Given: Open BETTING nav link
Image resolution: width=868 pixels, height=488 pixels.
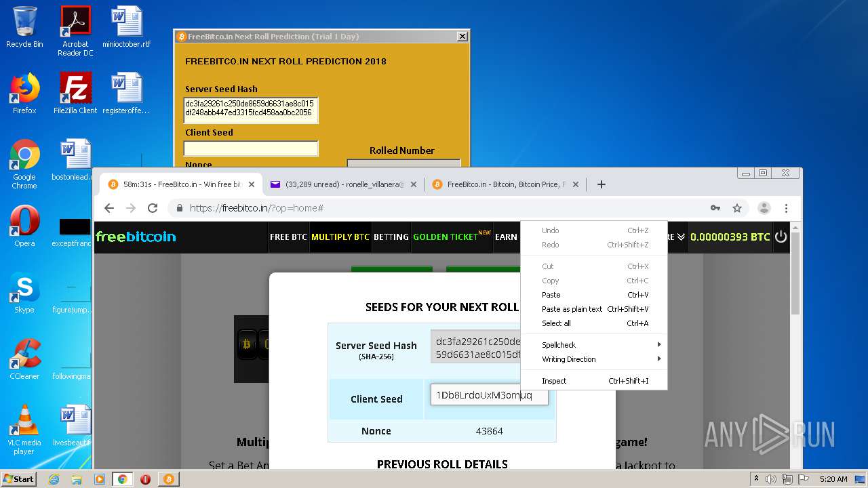Looking at the screenshot, I should click(391, 237).
